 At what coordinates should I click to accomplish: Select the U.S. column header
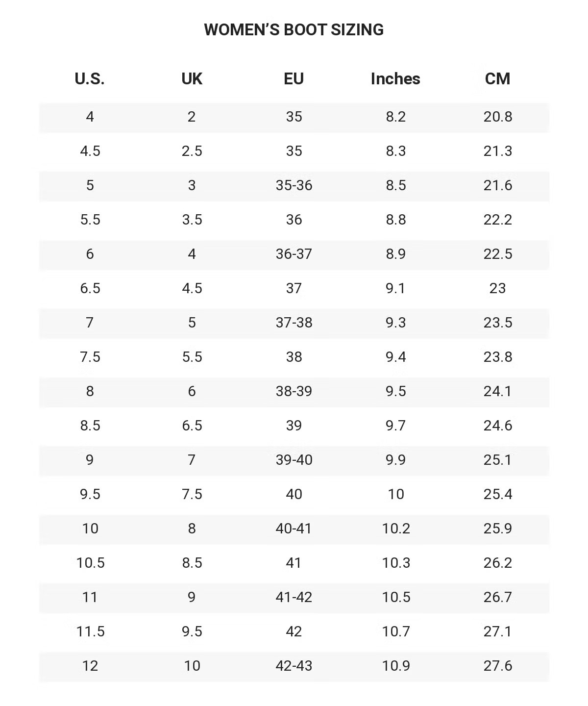90,78
